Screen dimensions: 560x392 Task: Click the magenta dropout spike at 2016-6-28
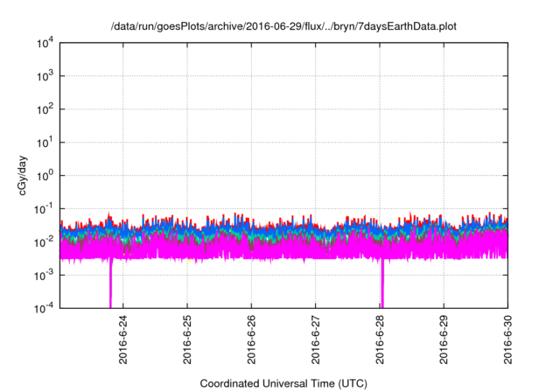tap(382, 283)
